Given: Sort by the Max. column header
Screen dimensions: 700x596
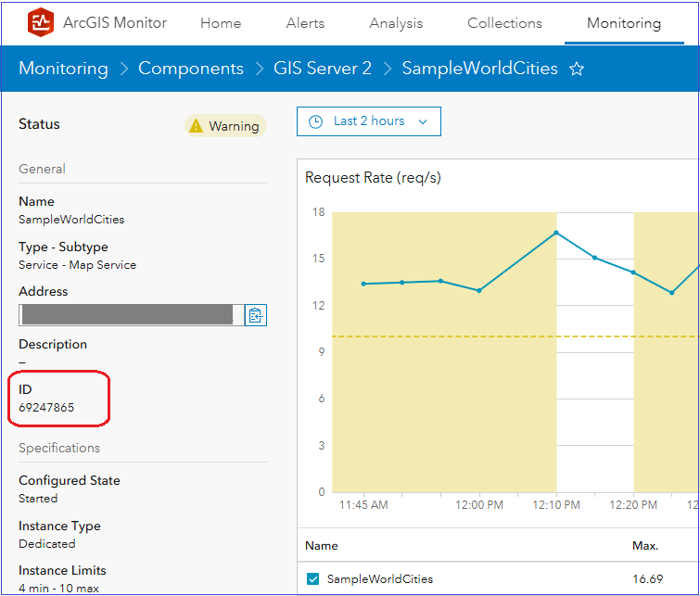Looking at the screenshot, I should 645,546.
